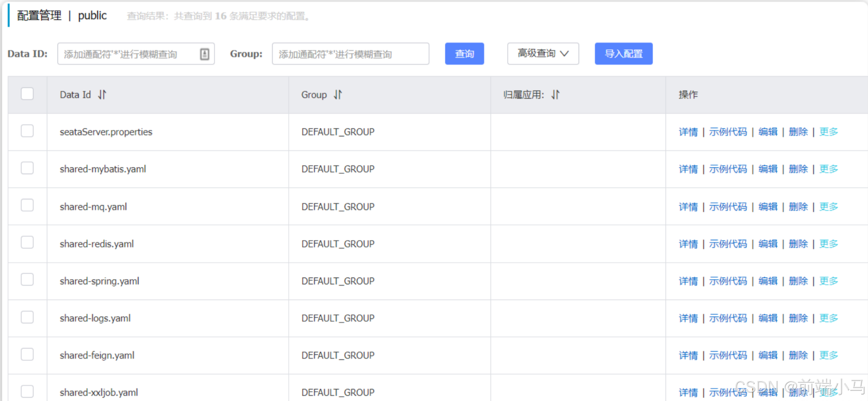View 示例代码 for seataServer.properties

[x=728, y=132]
